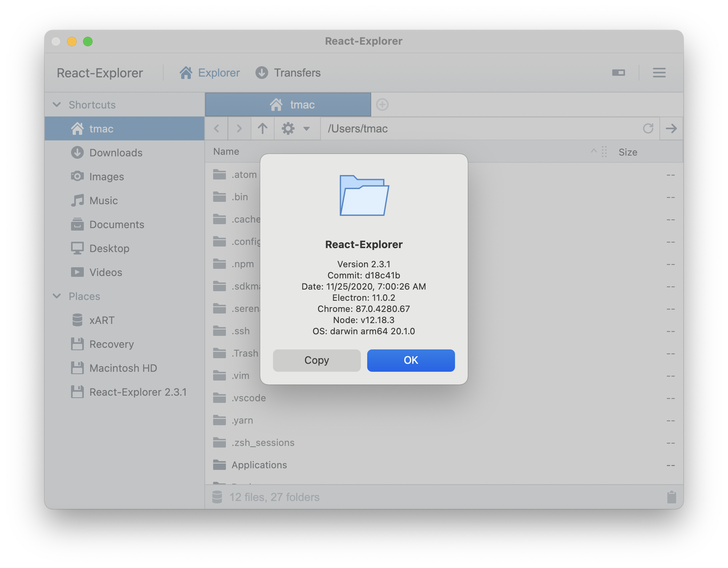Collapse the Places section
728x568 pixels.
tap(57, 296)
